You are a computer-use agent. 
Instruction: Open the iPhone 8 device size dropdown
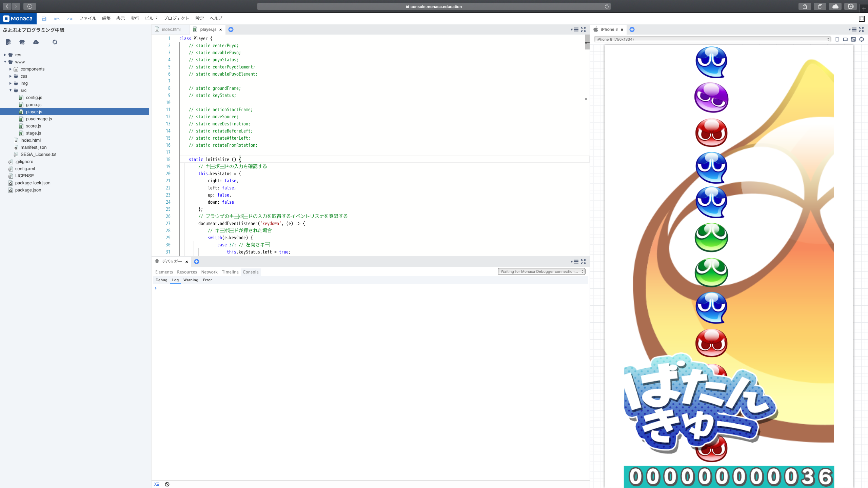pos(712,39)
